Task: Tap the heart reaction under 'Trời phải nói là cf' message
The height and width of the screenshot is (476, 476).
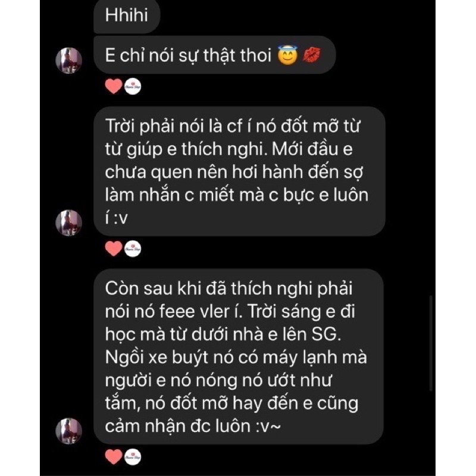Action: click(114, 248)
